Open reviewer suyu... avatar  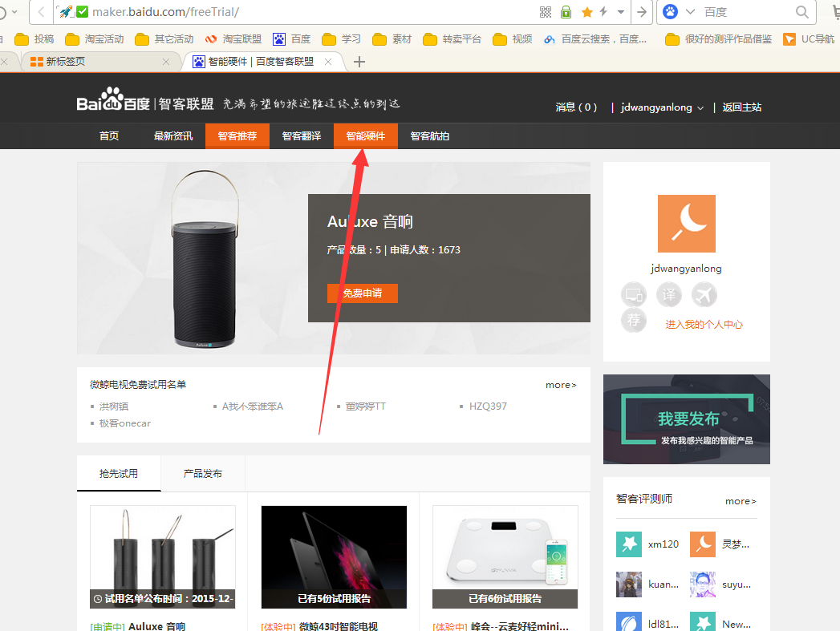click(x=703, y=584)
